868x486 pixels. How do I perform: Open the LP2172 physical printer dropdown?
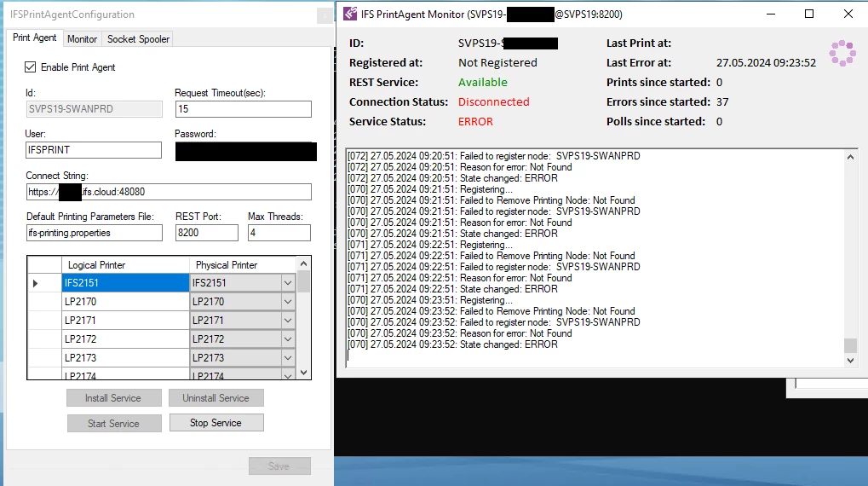tap(288, 339)
